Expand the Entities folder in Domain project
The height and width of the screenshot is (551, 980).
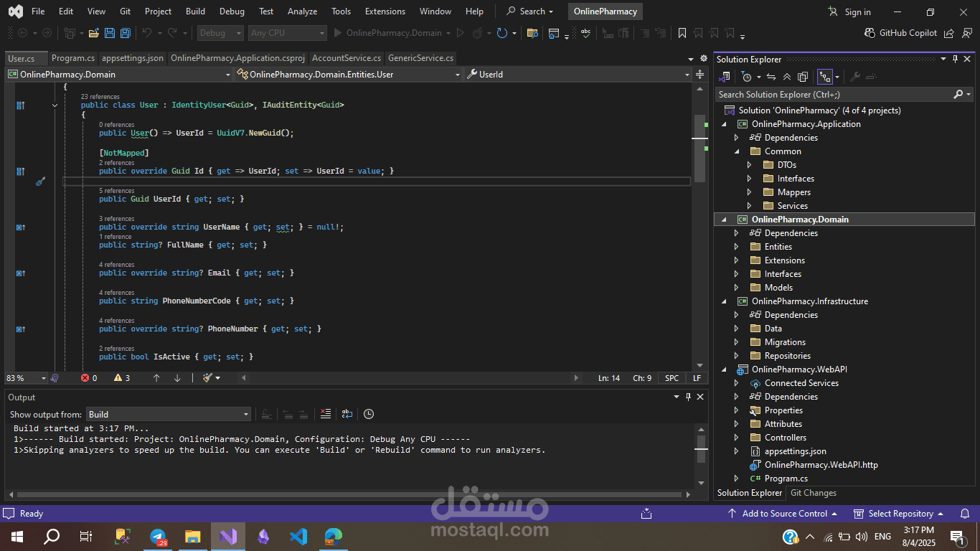736,247
